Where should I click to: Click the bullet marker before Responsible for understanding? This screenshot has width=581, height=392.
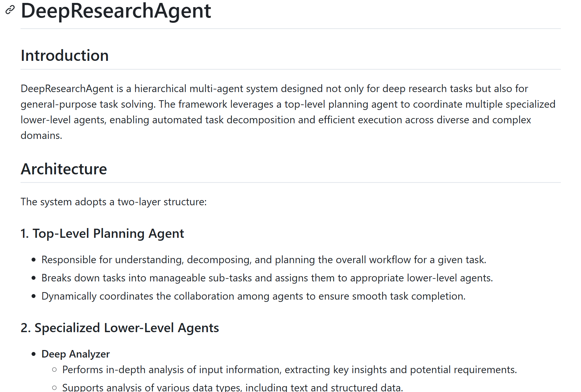tap(34, 260)
